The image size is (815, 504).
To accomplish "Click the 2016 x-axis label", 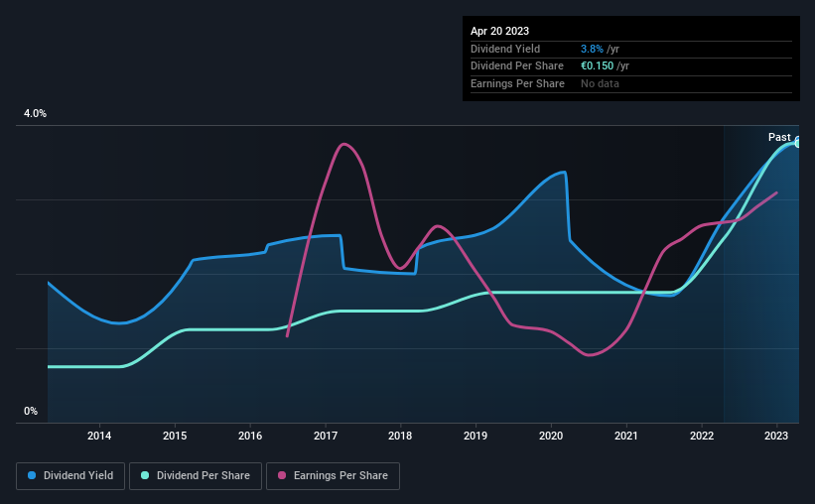I will point(250,436).
